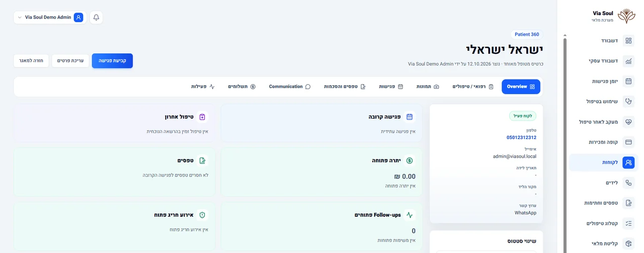Click the חזרה למאגר button
This screenshot has height=253, width=644.
tap(31, 60)
